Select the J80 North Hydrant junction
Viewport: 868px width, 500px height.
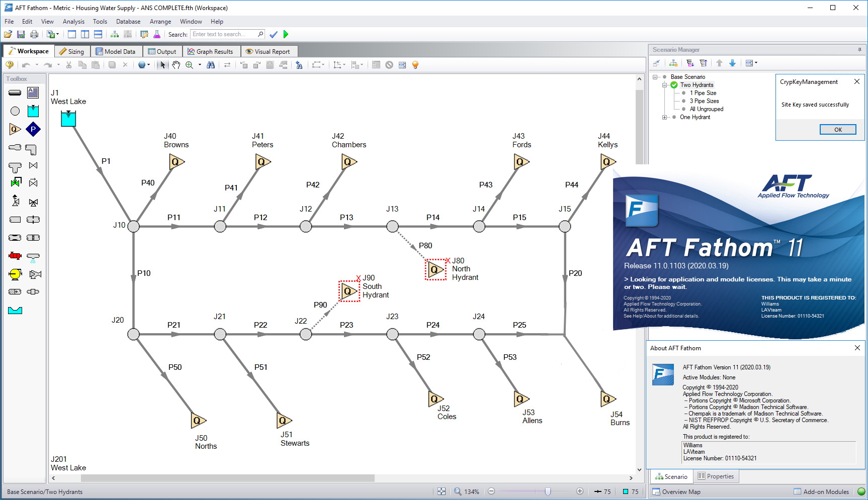coord(436,270)
